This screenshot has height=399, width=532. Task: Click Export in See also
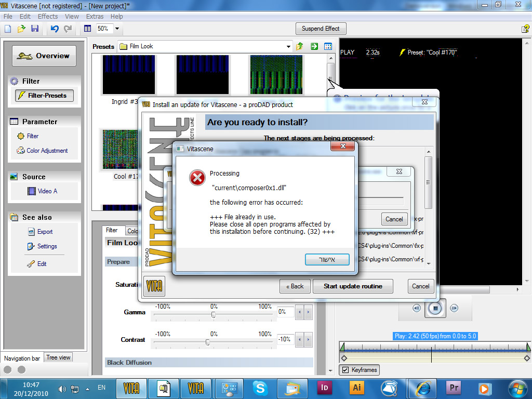pos(41,232)
